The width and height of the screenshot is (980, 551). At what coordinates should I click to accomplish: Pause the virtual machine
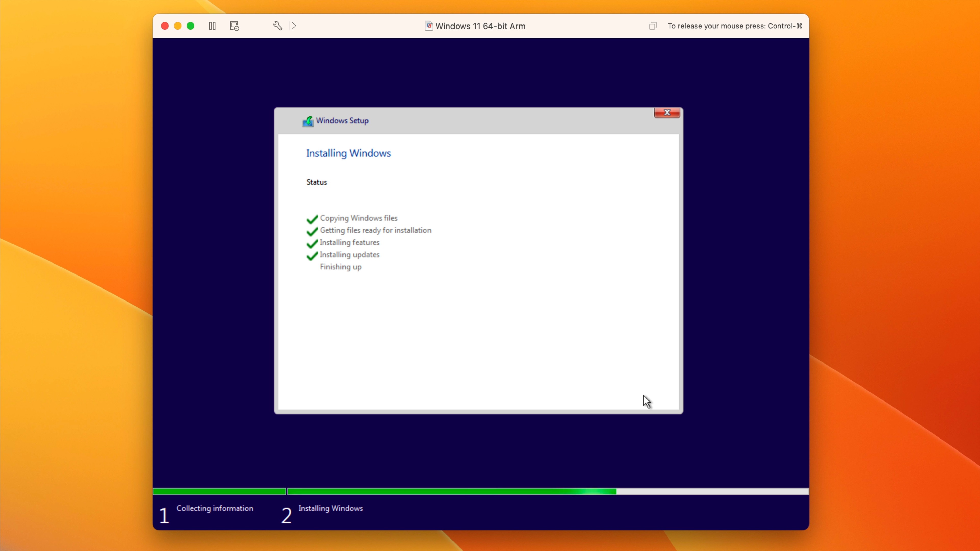[x=212, y=26]
